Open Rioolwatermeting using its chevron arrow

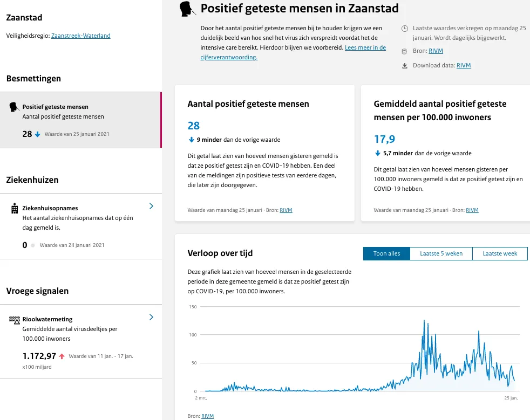click(151, 317)
